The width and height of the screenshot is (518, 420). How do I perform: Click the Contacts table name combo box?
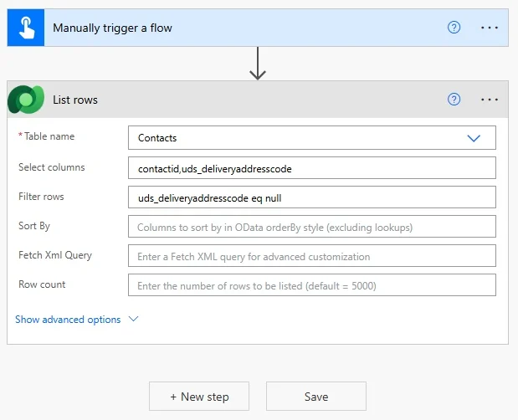[x=293, y=138]
